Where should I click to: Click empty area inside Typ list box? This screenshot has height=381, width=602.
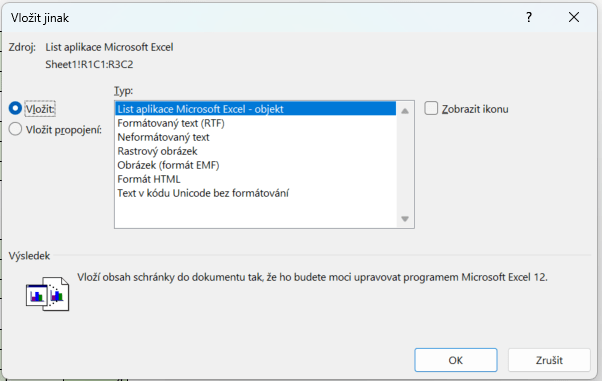[x=256, y=213]
